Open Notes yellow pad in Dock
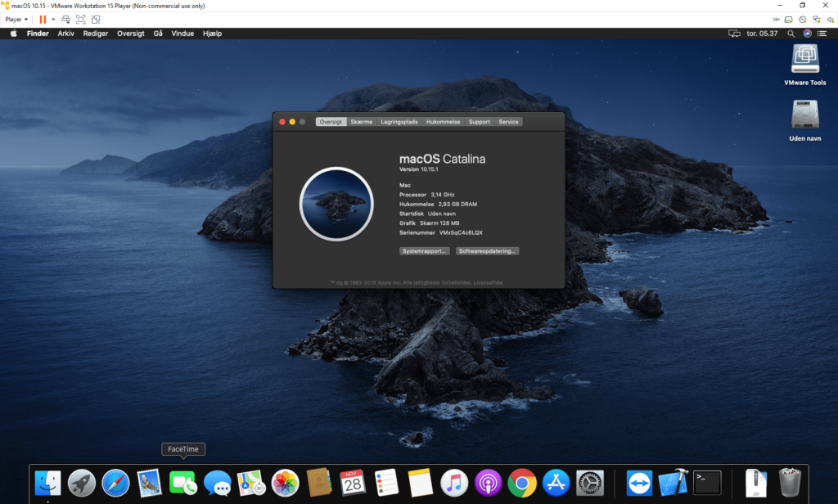Screen dimensions: 838x504 (420, 483)
